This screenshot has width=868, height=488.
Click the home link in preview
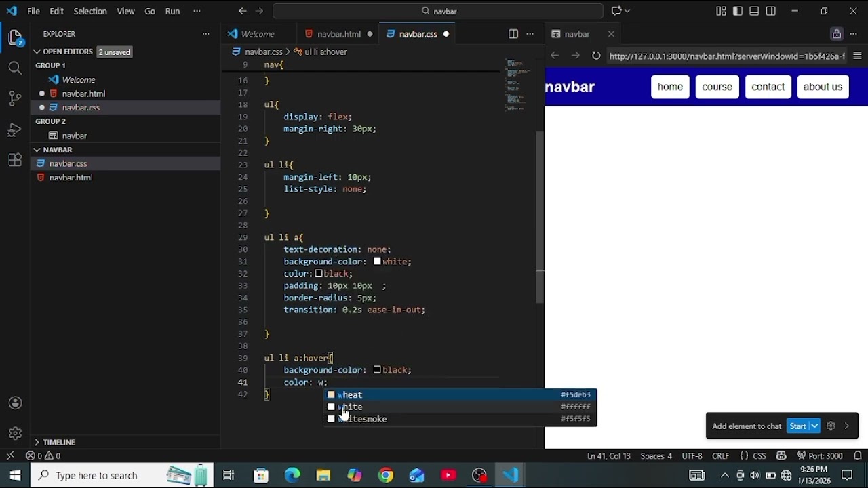tap(670, 87)
